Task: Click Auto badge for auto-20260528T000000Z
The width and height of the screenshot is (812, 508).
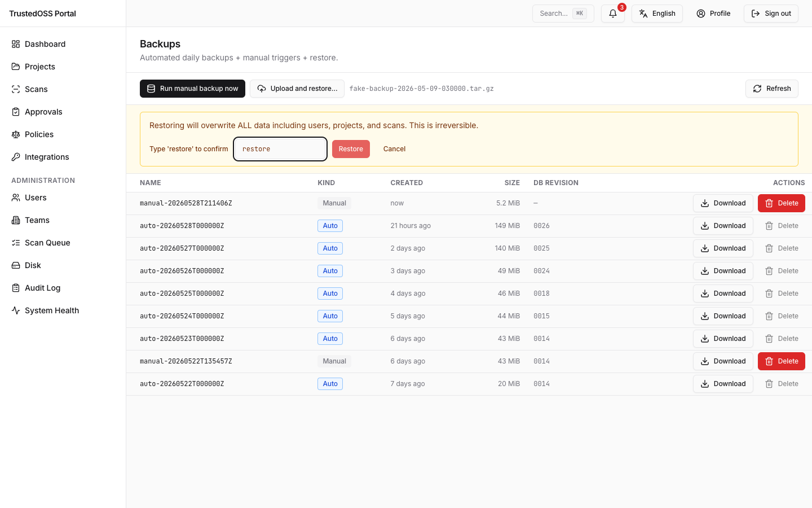Action: 330,226
